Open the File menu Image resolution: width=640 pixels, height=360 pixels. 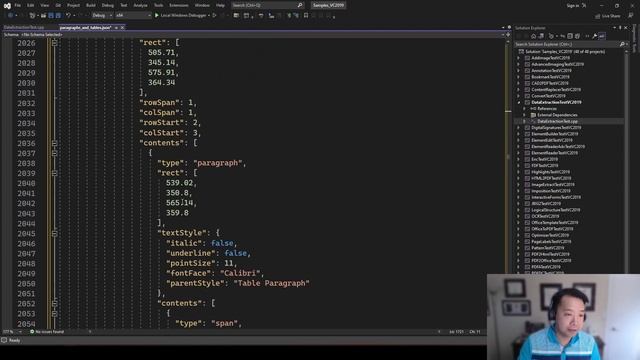(x=18, y=5)
